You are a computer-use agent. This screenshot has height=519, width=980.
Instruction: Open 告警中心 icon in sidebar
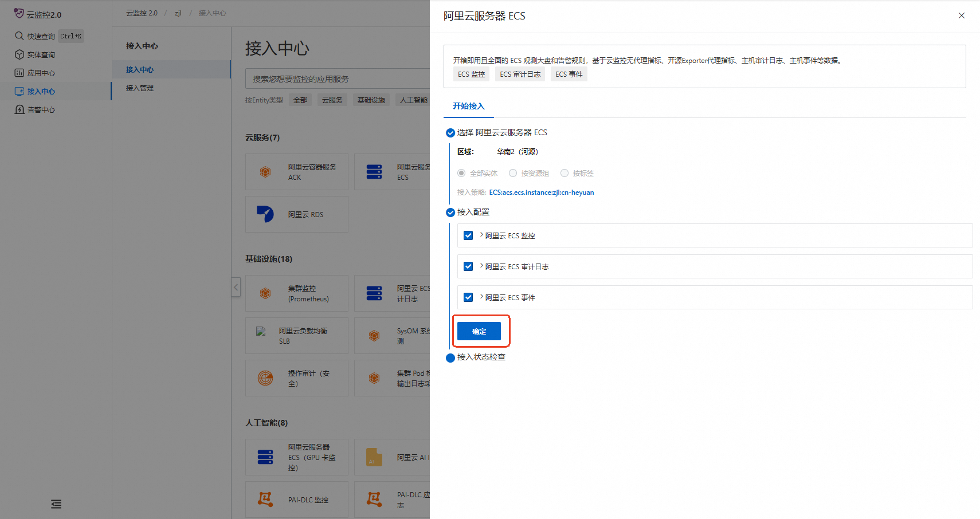point(19,109)
